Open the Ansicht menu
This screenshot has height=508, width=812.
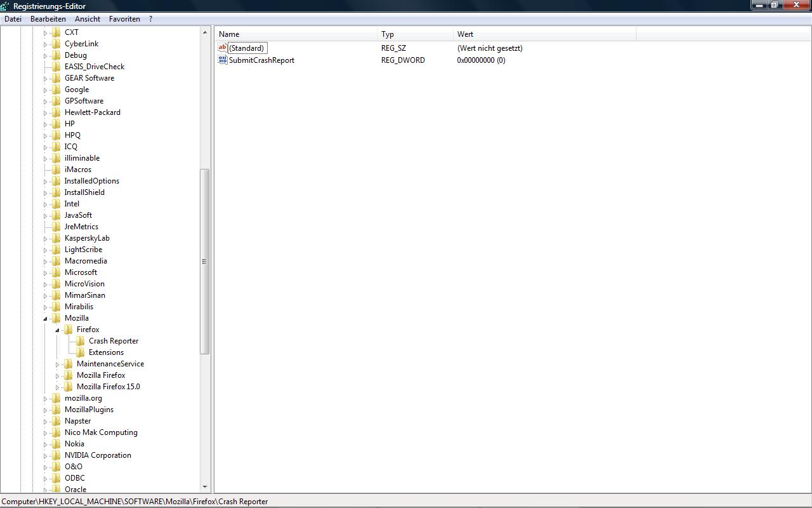tap(88, 19)
